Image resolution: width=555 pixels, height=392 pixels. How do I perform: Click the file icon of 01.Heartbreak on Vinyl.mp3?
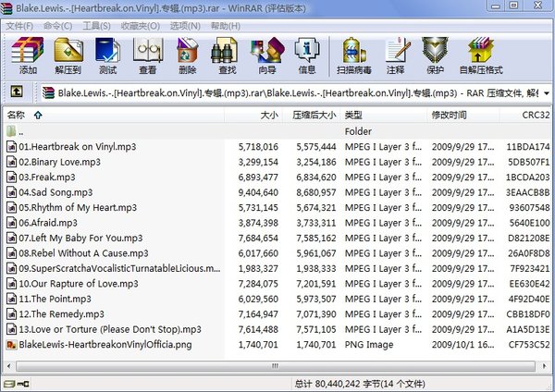12,146
